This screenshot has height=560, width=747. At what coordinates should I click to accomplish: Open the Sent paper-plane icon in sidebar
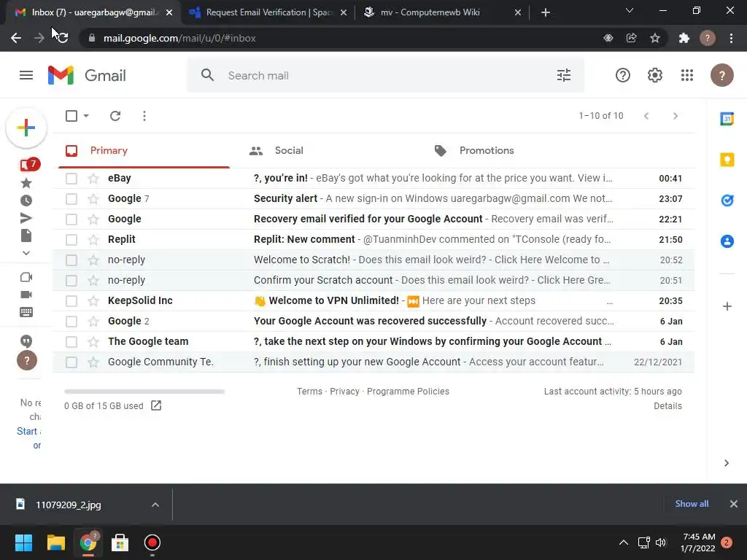pyautogui.click(x=26, y=218)
